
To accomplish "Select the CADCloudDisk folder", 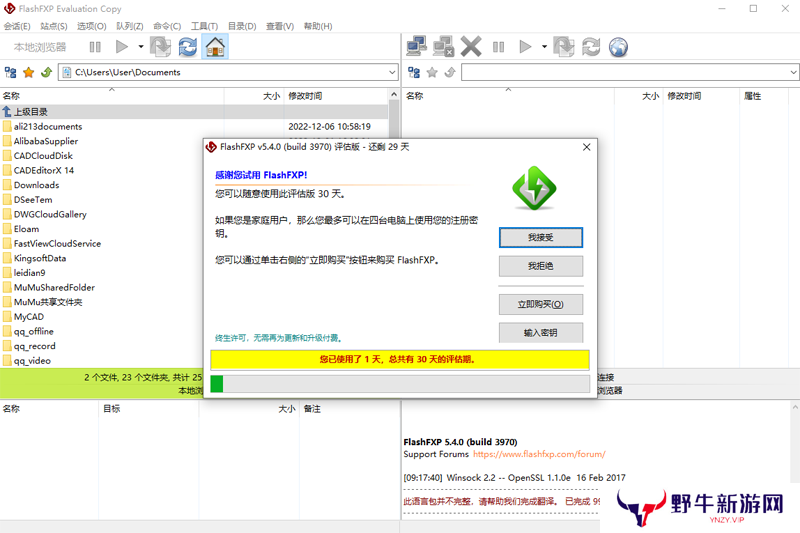I will click(x=43, y=156).
